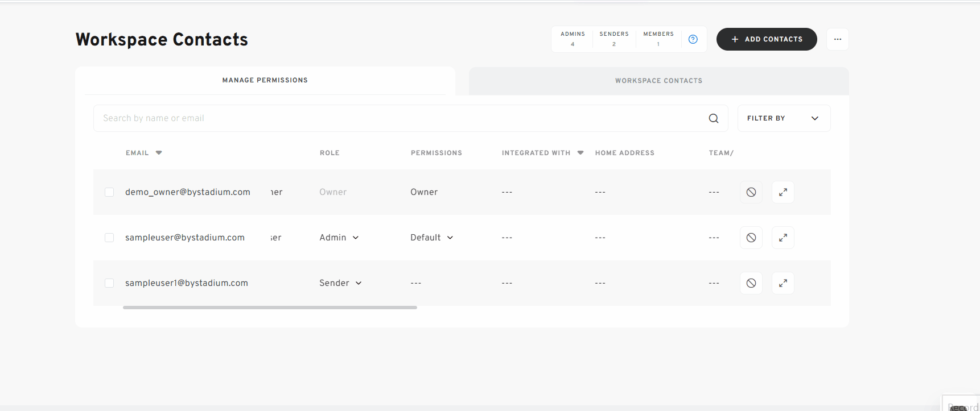980x411 pixels.
Task: Select checkbox for demo_owner@bystadium.com
Action: pyautogui.click(x=109, y=192)
